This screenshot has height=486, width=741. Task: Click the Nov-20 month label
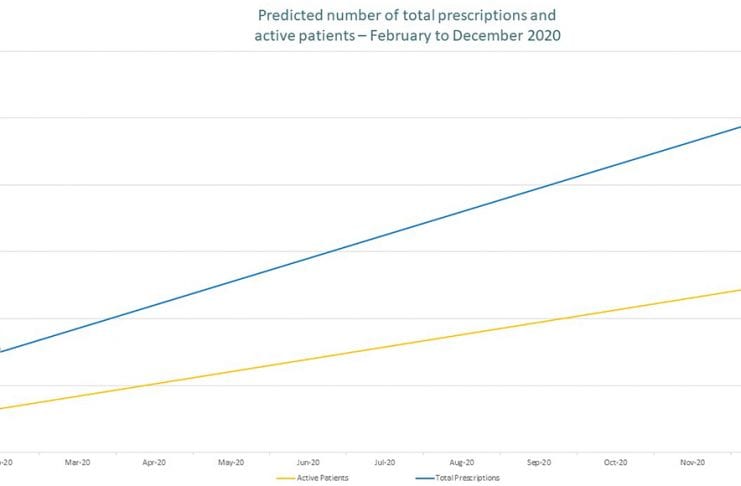tap(692, 463)
